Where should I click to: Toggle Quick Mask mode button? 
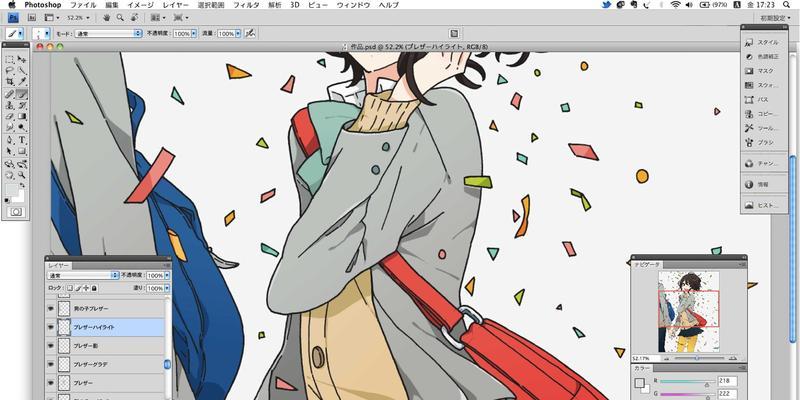[x=16, y=211]
